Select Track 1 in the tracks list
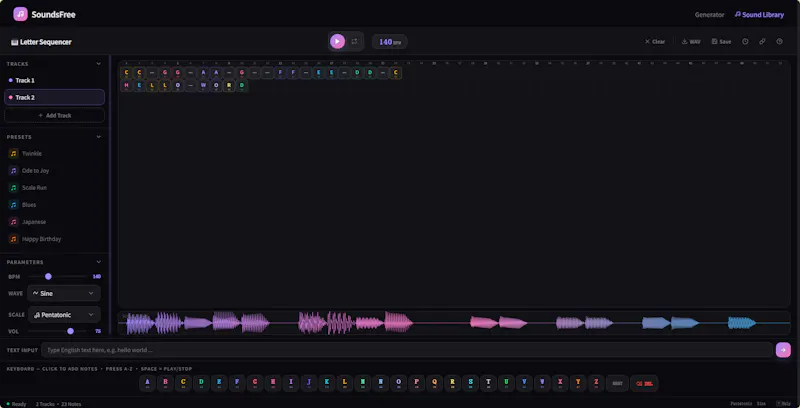 pyautogui.click(x=55, y=81)
